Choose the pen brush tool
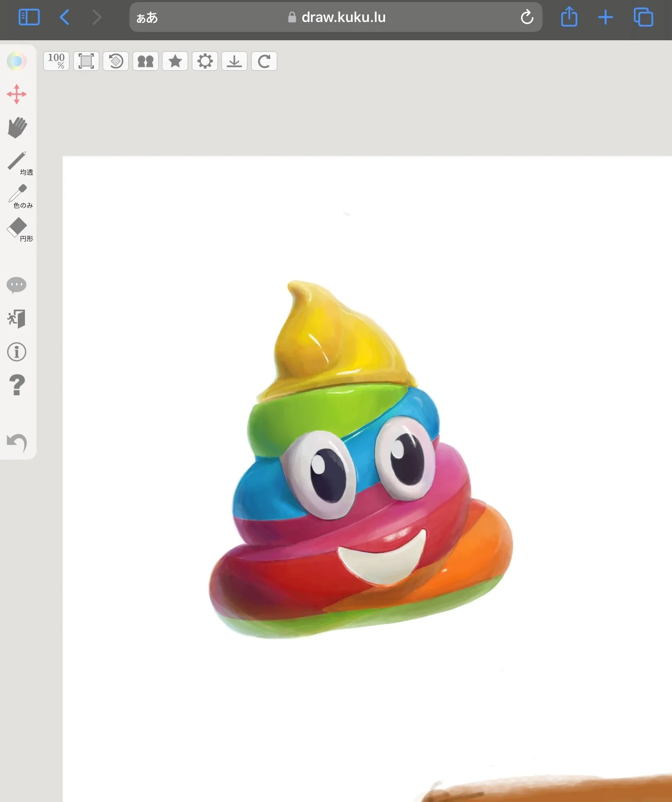The width and height of the screenshot is (672, 802). point(19,163)
